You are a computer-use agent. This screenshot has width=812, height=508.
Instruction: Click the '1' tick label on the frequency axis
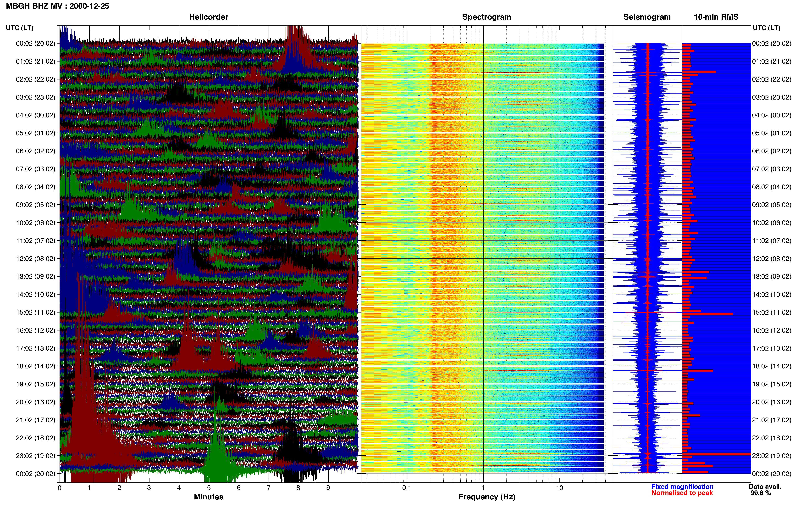point(483,487)
